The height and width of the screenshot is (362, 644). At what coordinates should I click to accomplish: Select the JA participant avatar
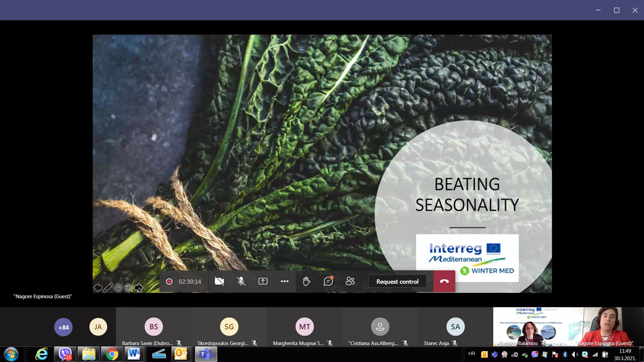98,327
